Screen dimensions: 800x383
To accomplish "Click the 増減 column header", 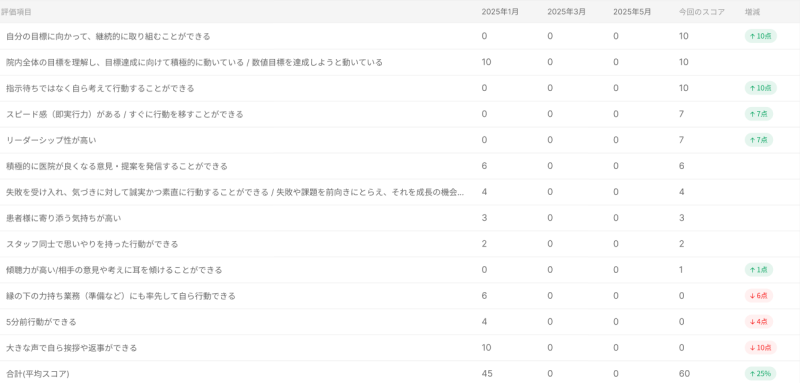I will (x=753, y=12).
